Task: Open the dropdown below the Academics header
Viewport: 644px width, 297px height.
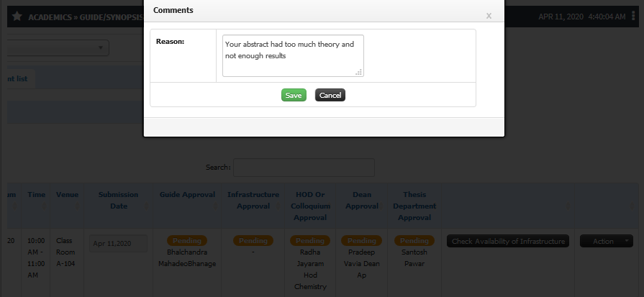Action: [58, 48]
